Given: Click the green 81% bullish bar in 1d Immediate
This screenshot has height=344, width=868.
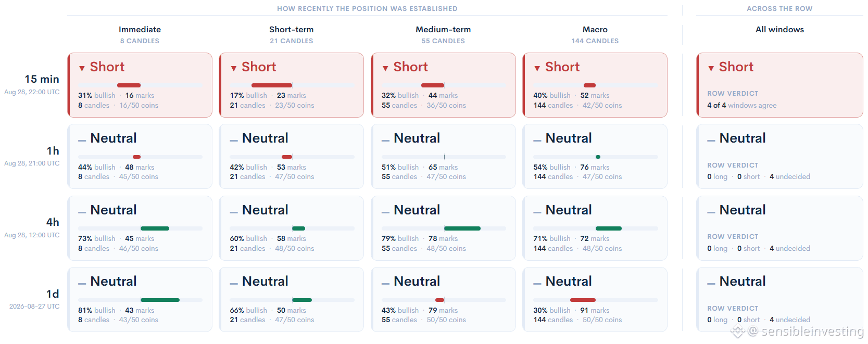Looking at the screenshot, I should pos(160,300).
